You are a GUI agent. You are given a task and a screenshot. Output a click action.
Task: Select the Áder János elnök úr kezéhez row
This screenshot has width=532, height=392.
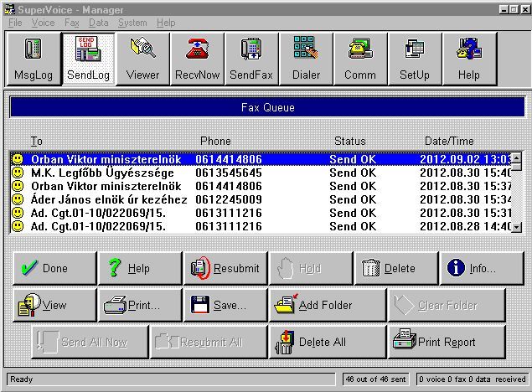(261, 199)
